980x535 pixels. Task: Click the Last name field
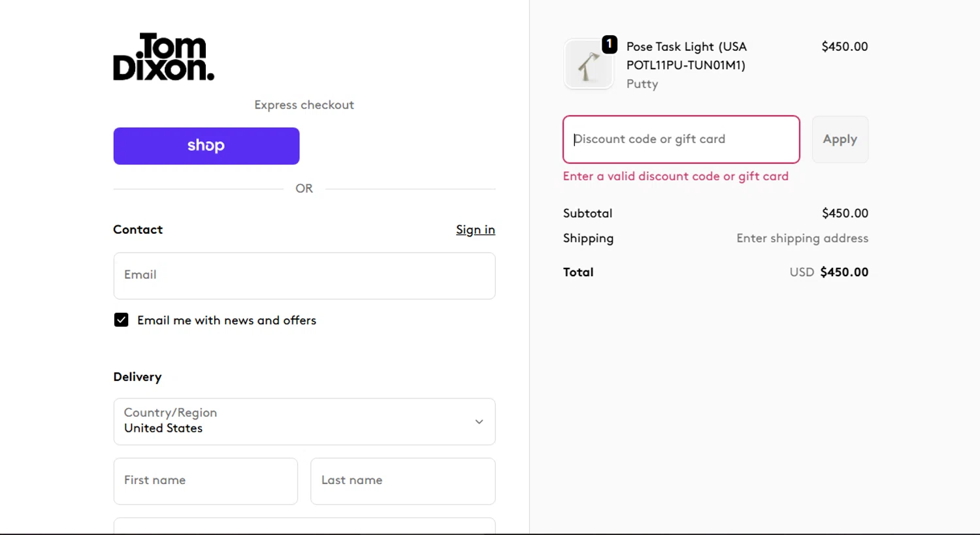[x=403, y=481]
